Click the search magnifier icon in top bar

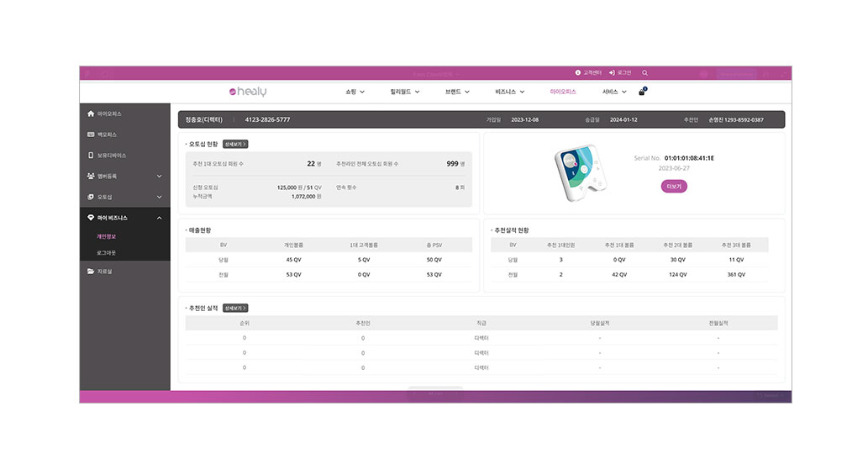tap(644, 73)
